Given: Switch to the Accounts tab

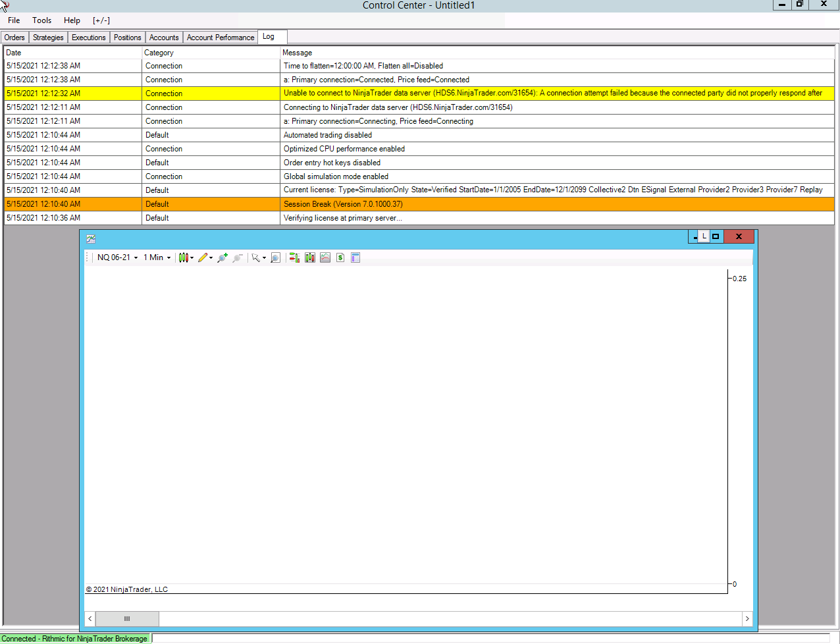Looking at the screenshot, I should tap(164, 38).
